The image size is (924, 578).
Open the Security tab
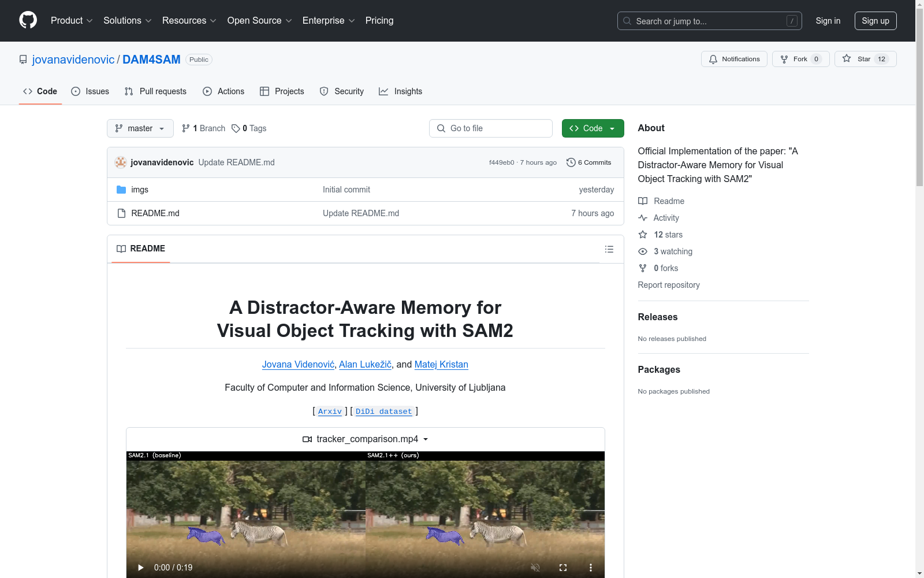click(342, 91)
